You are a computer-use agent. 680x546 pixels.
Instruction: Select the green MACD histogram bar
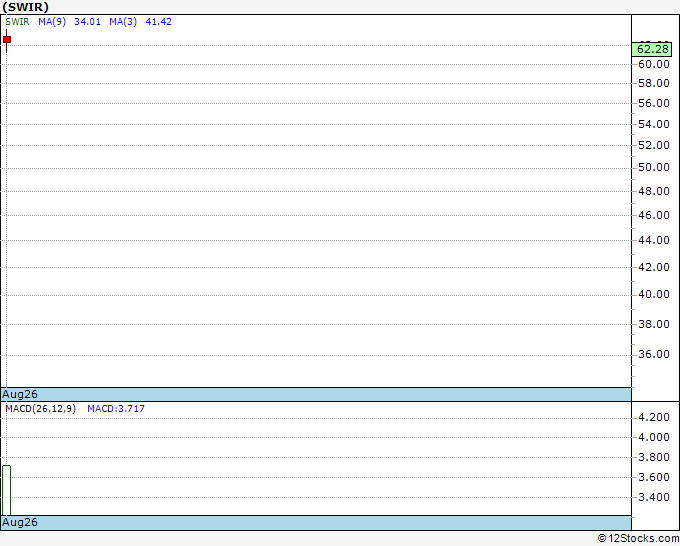(7, 490)
